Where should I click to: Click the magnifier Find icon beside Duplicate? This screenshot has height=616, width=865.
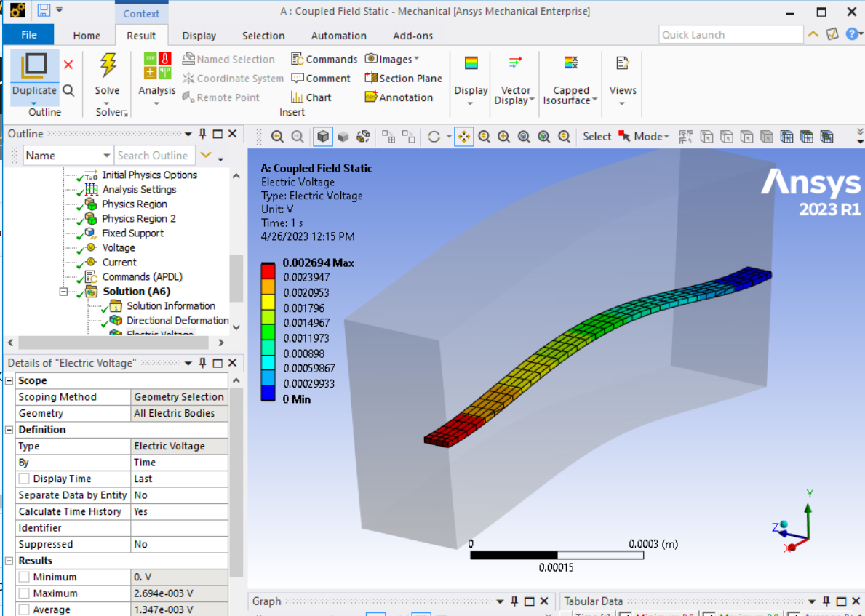click(x=68, y=90)
